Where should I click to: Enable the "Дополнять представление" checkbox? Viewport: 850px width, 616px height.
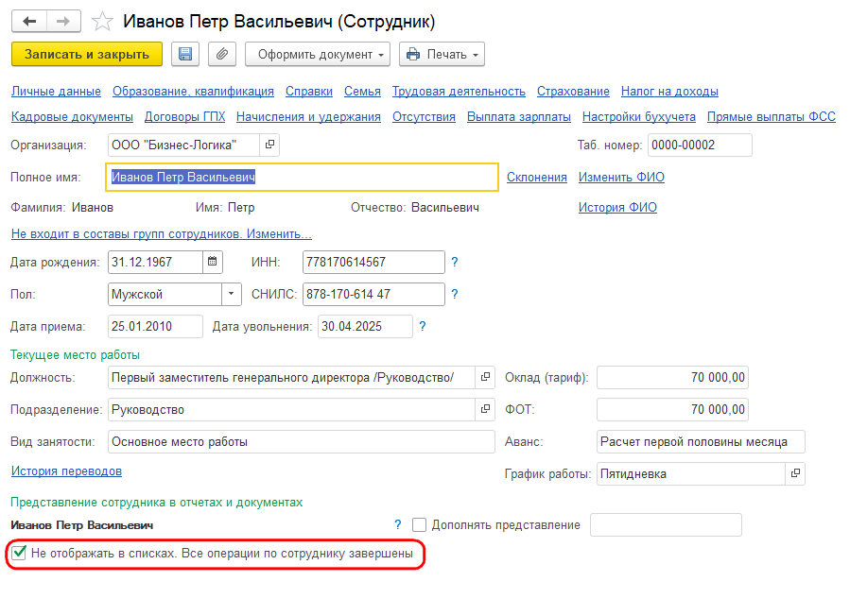[x=419, y=525]
